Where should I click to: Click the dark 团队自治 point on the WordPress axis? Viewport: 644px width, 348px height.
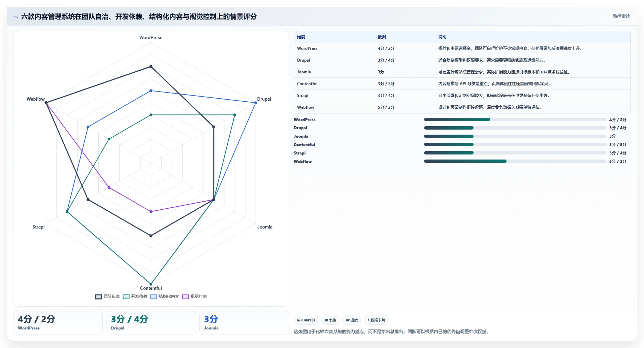tap(151, 67)
